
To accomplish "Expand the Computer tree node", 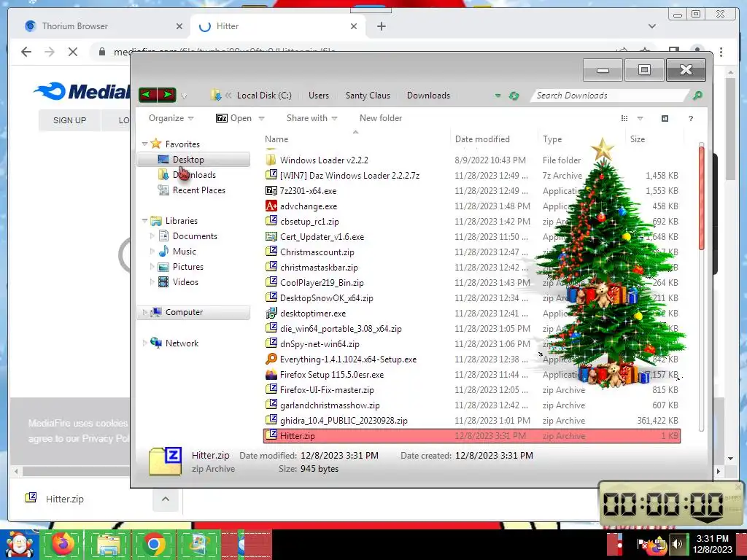I will coord(144,312).
